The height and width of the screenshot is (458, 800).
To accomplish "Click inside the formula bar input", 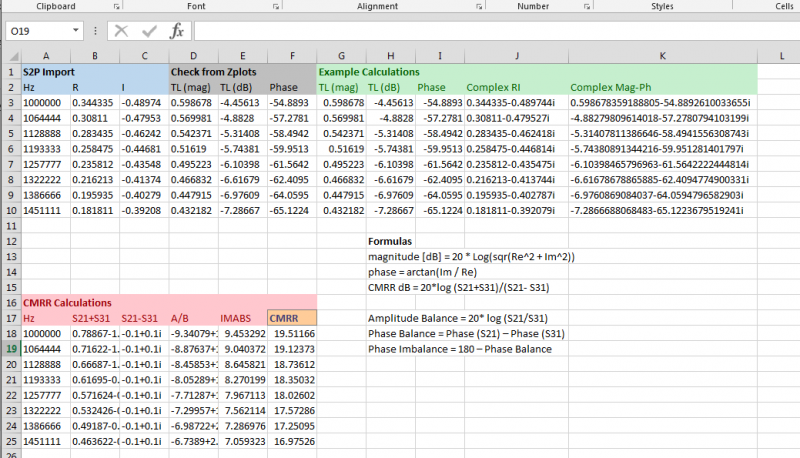I will 496,31.
